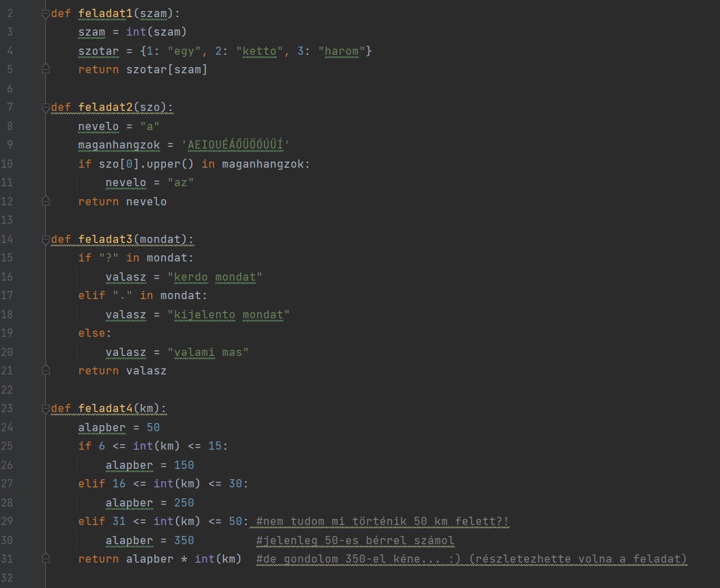The width and height of the screenshot is (720, 588).
Task: Click the value 350 on line 30
Action: click(184, 540)
